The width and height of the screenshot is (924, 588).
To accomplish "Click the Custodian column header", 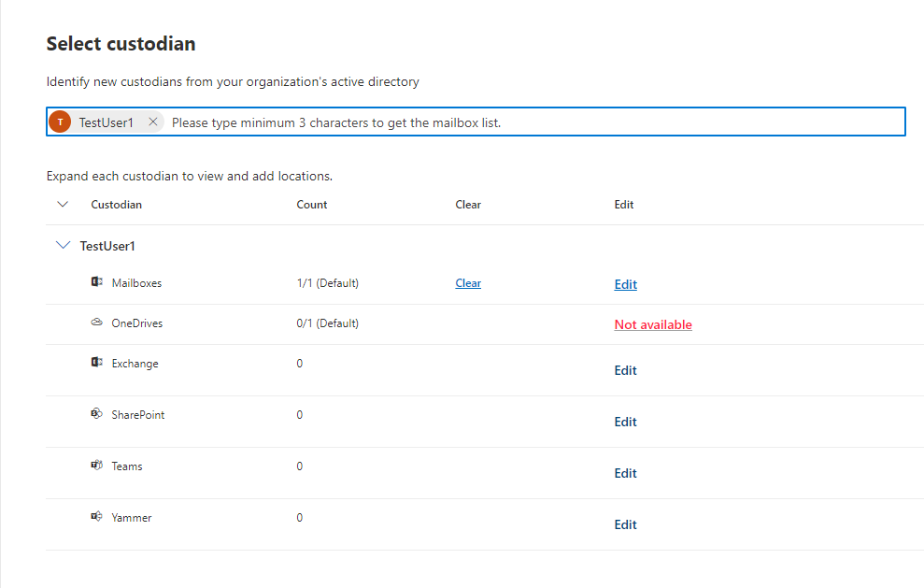I will point(116,204).
